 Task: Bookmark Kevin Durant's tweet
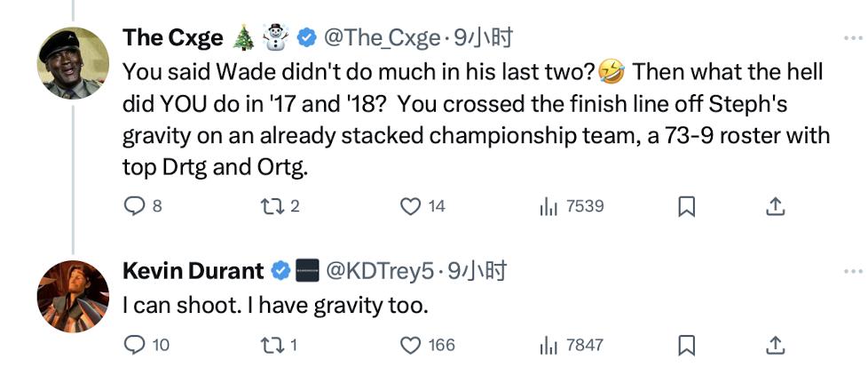[x=686, y=345]
